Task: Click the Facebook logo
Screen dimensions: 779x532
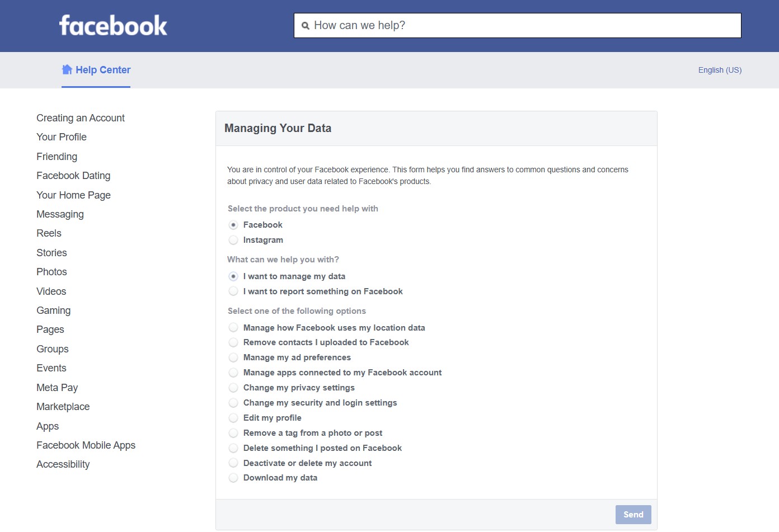Action: 112,25
